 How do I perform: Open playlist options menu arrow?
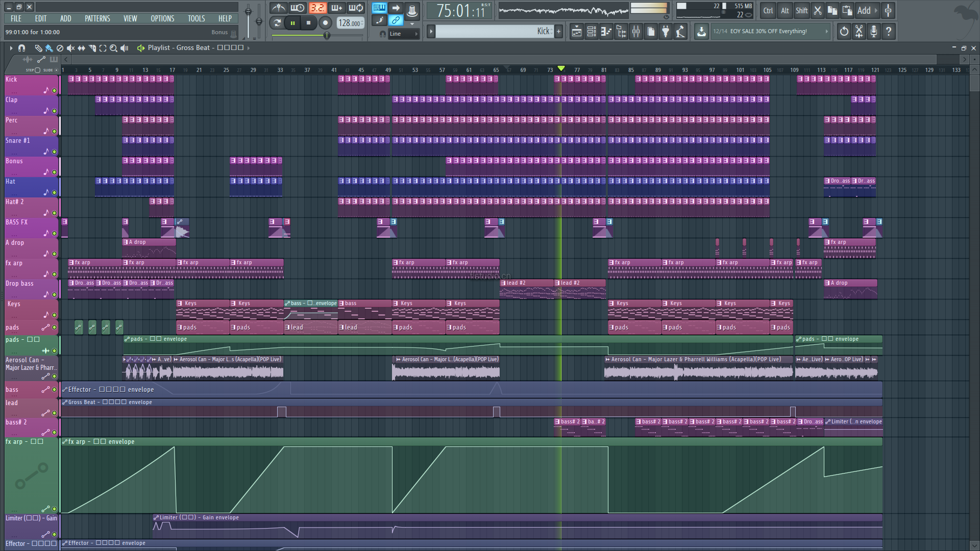click(x=11, y=48)
